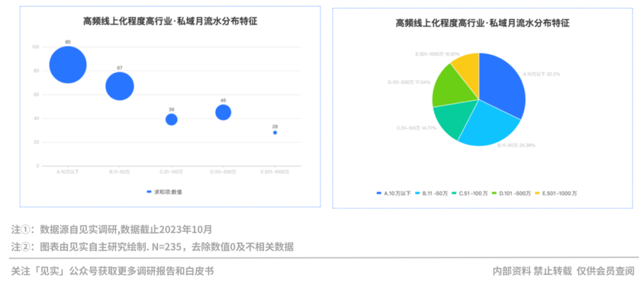Viewport: 644px width, 284px height.
Task: Click y-axis value 60
Action: point(36,95)
